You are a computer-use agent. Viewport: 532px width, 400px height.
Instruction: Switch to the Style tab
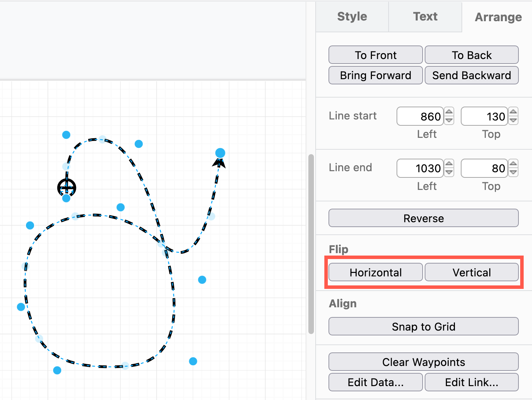[351, 16]
